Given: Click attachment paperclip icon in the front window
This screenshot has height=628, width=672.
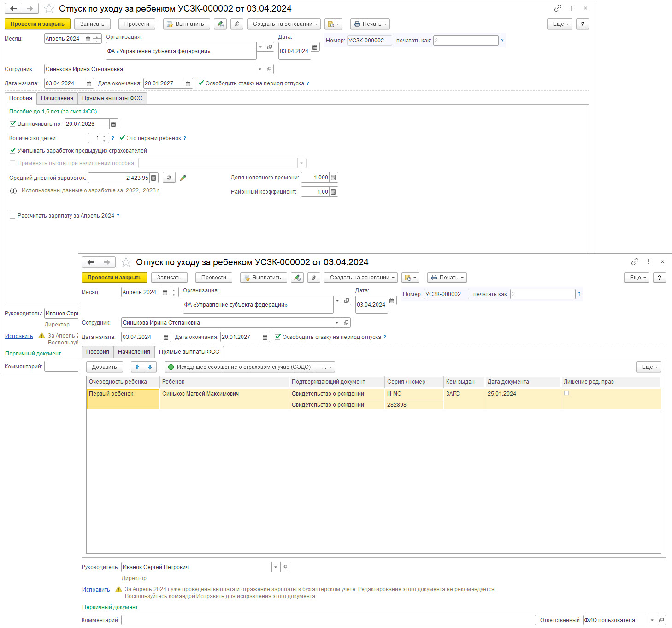Looking at the screenshot, I should point(314,278).
